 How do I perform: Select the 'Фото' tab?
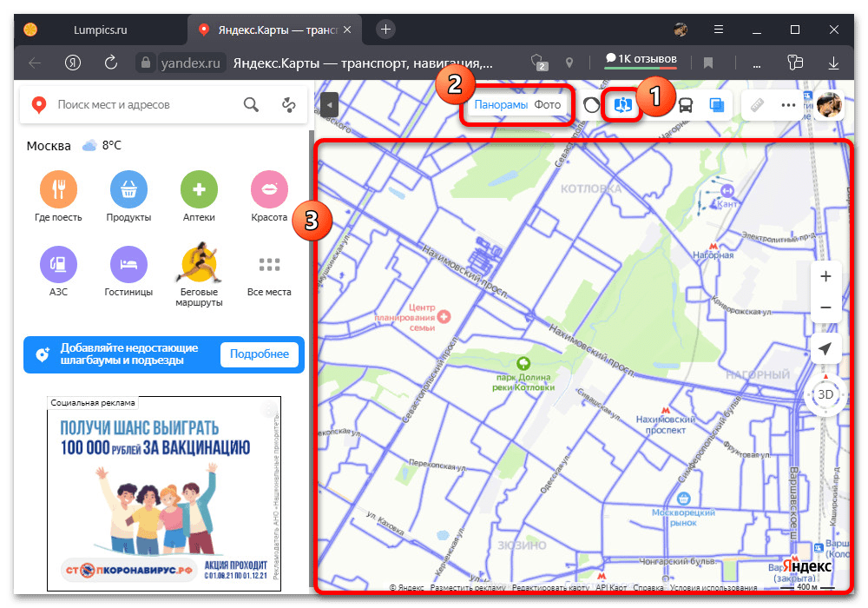pyautogui.click(x=547, y=105)
